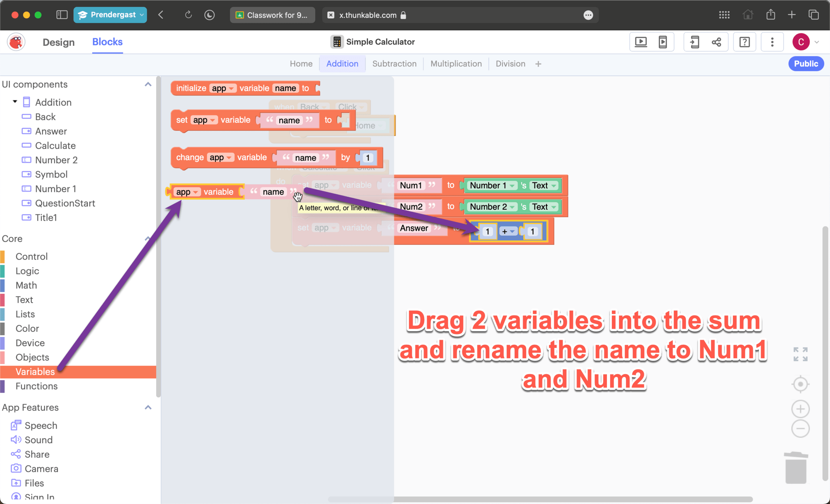
Task: Open the Number 1 component dropdown
Action: click(x=513, y=186)
